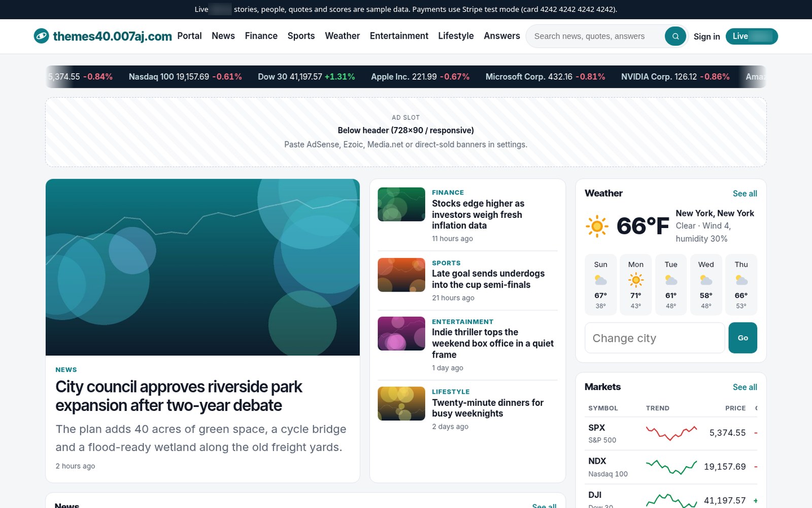Select Wednesday's partly cloudy forecast icon
This screenshot has width=812, height=508.
coord(706,280)
